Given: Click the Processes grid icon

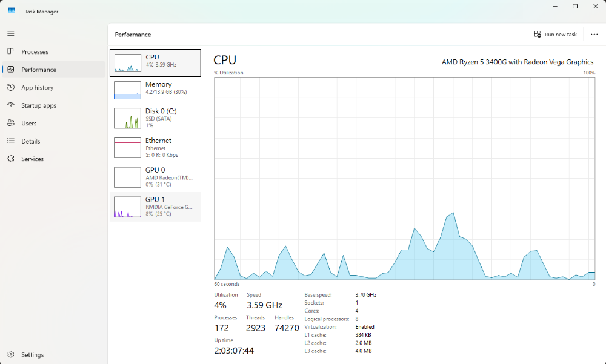Looking at the screenshot, I should 11,51.
